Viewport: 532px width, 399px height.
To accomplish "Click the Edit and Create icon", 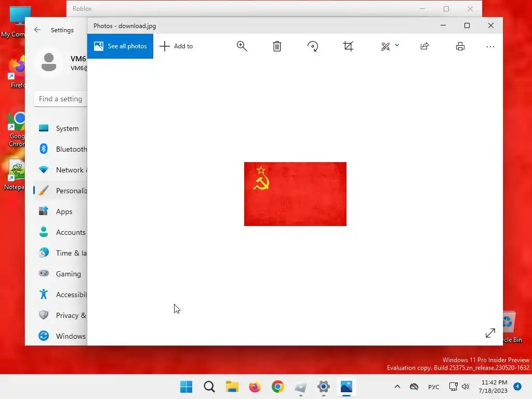I will pos(385,46).
